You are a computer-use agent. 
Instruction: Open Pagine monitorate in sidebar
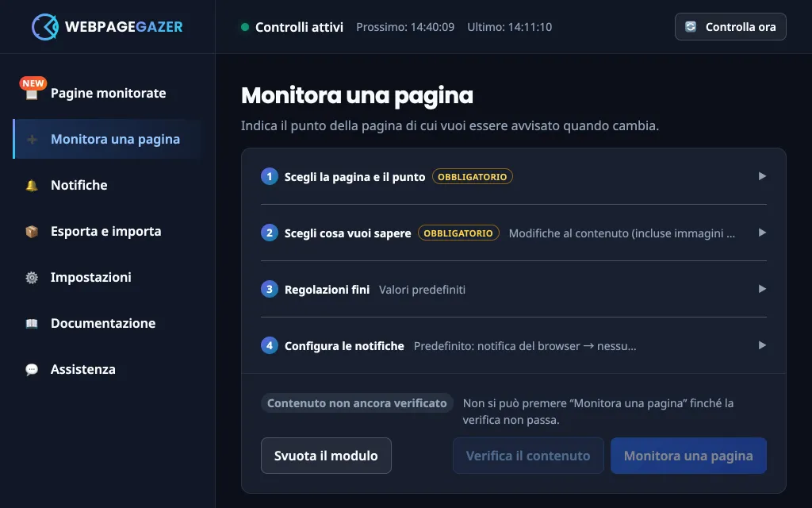(x=107, y=94)
